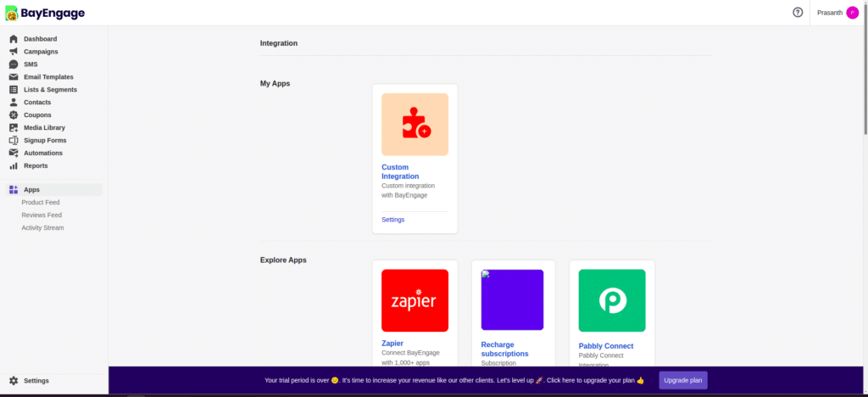Select Product Feed under Apps
This screenshot has height=397, width=868.
tap(41, 203)
